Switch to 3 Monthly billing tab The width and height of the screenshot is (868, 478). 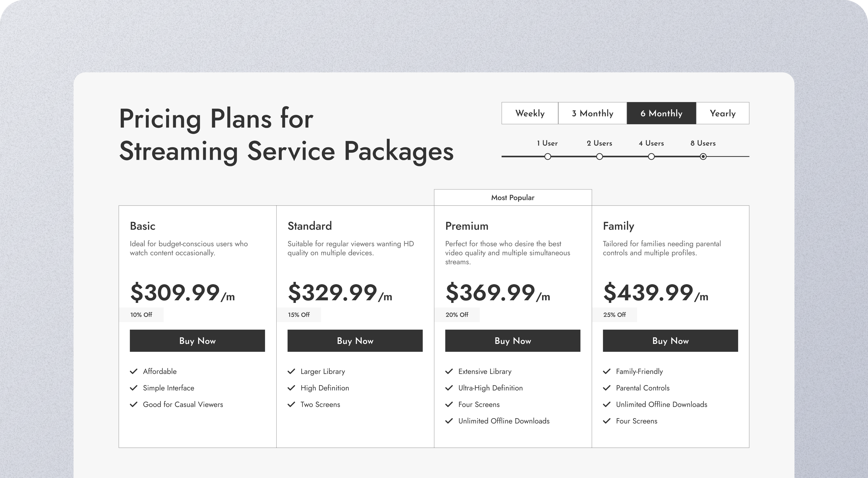pyautogui.click(x=593, y=113)
